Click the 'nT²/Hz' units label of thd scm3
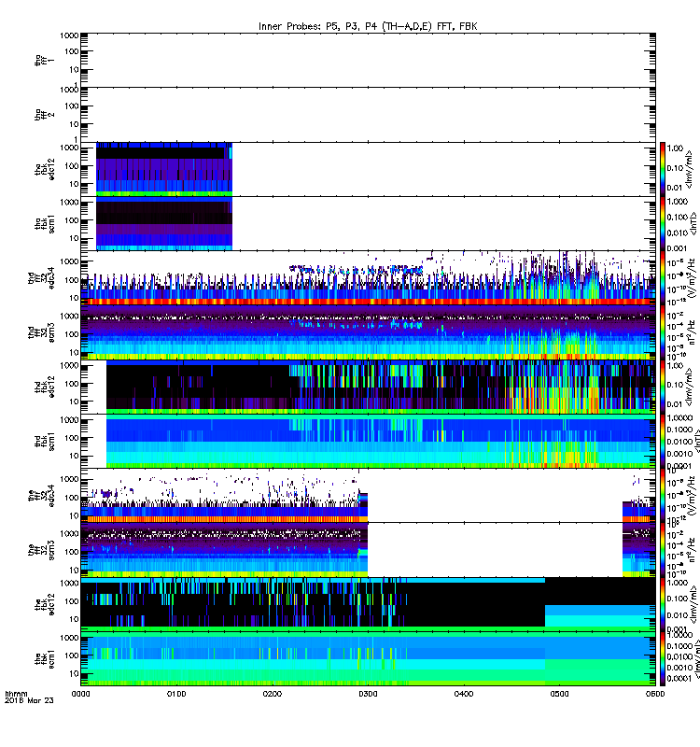The height and width of the screenshot is (747, 700). tap(693, 332)
